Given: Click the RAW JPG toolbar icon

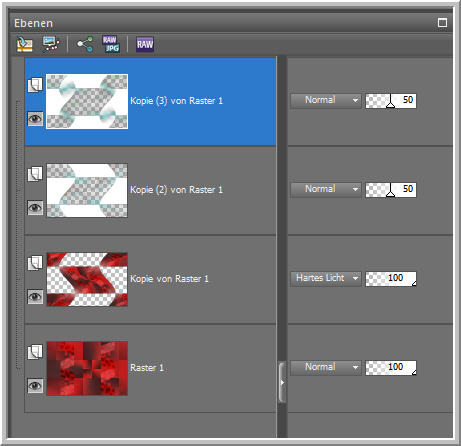Looking at the screenshot, I should point(111,44).
